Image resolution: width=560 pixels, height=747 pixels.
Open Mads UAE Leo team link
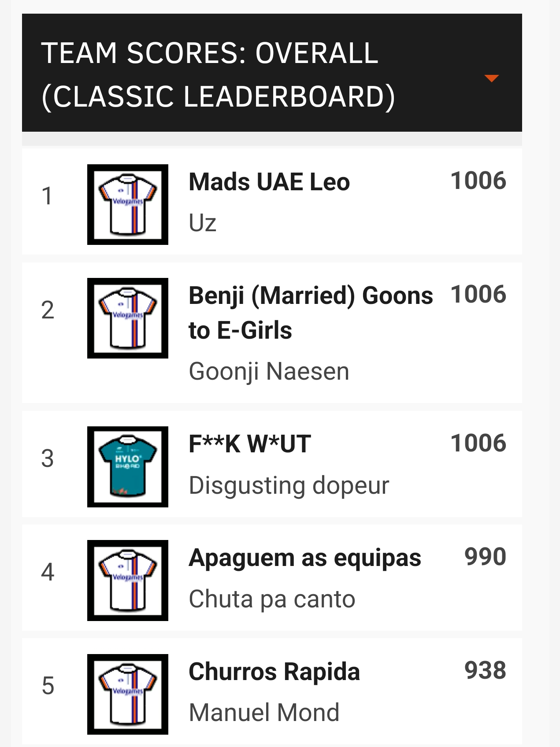coord(269,182)
